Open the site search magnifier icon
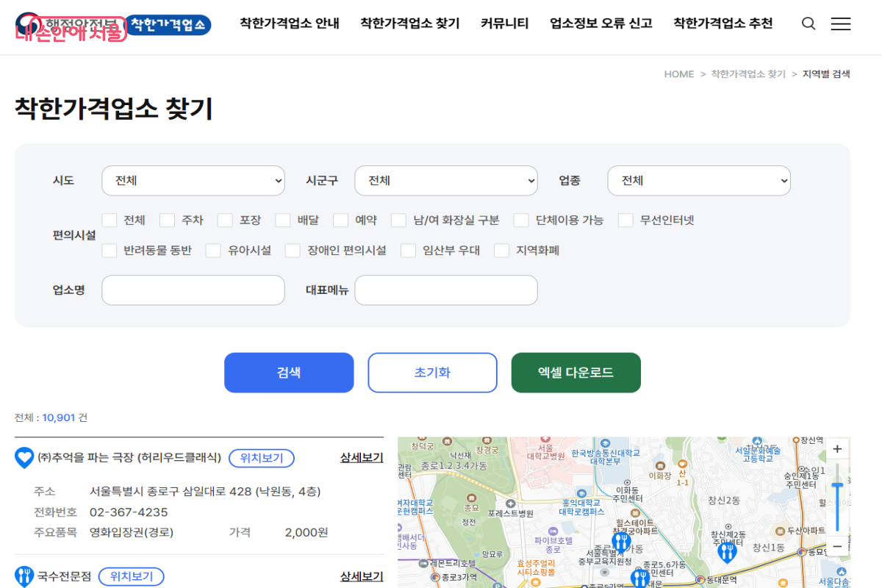The height and width of the screenshot is (588, 882). pos(808,24)
